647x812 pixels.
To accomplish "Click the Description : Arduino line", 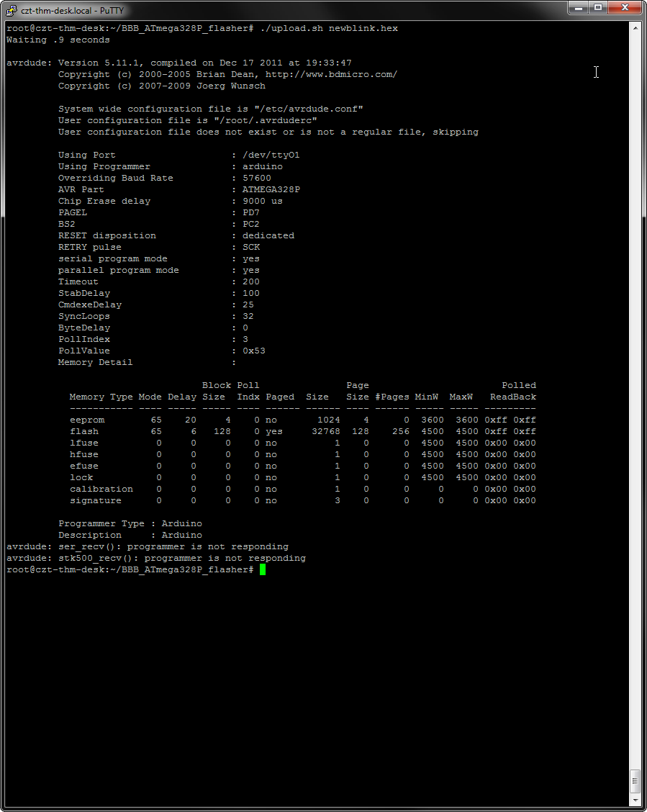I will [130, 536].
